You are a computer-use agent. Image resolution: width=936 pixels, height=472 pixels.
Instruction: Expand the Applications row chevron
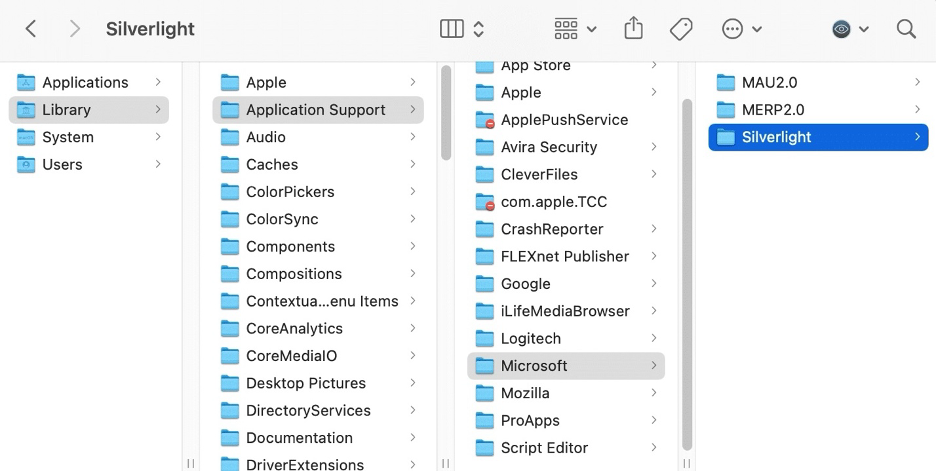pos(158,82)
